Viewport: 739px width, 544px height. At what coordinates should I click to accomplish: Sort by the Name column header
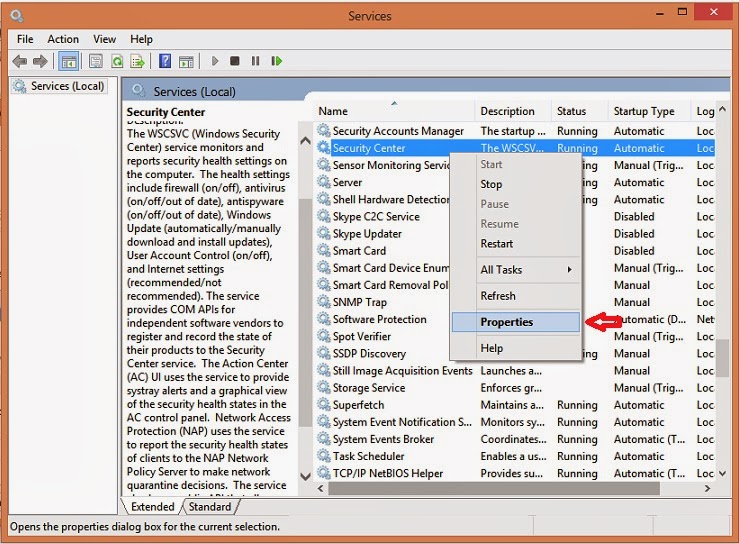click(x=394, y=111)
